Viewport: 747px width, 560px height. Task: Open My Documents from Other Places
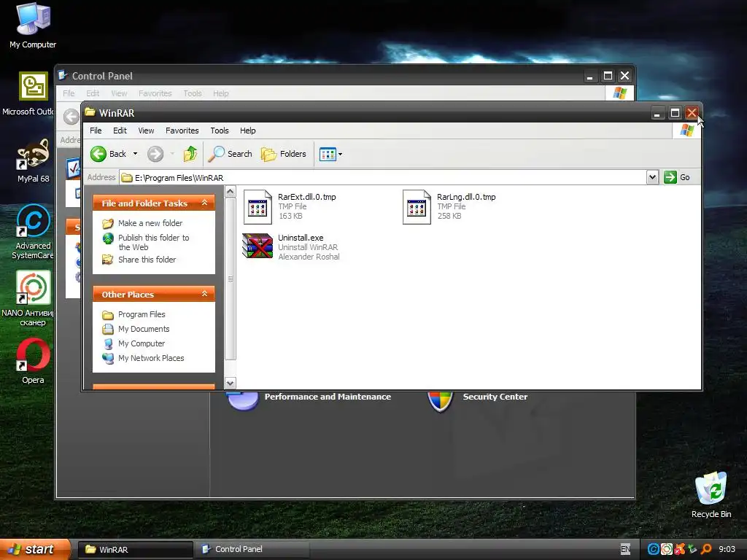[x=144, y=329]
